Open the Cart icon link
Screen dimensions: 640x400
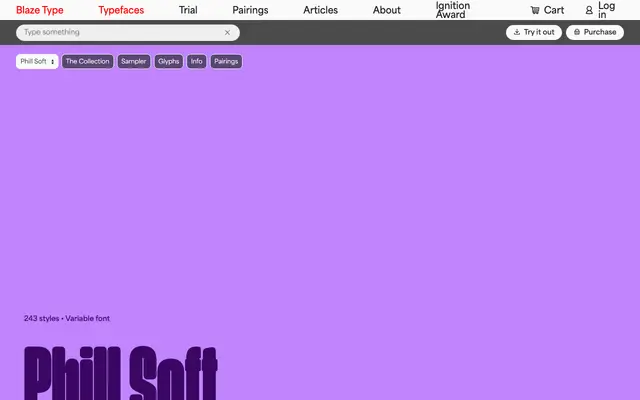coord(535,11)
